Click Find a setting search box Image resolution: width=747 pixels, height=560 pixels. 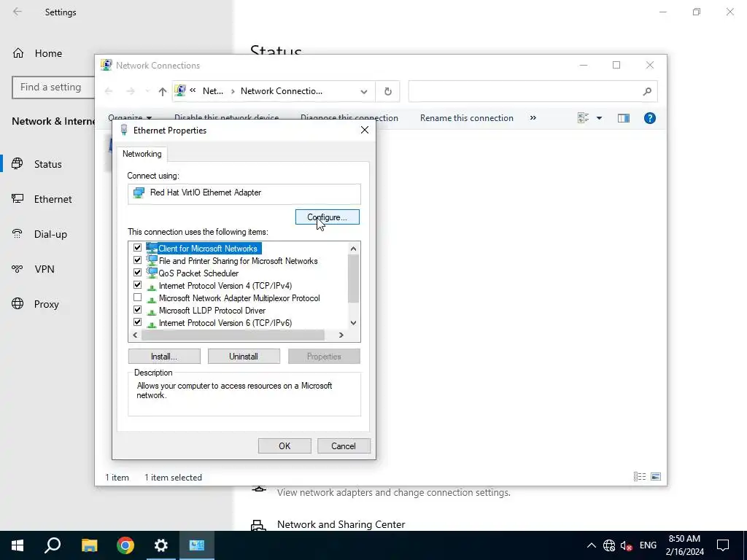53,87
